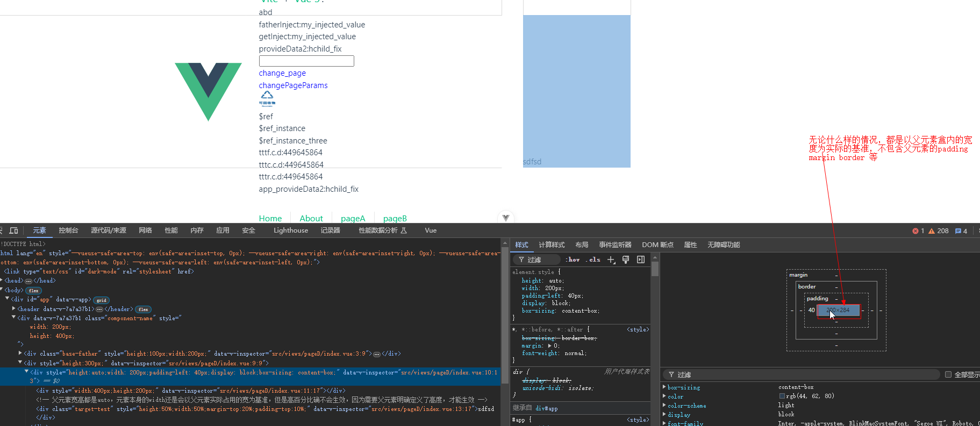Click the red error count indicator
Screen dimensions: 980x426
[918, 231]
